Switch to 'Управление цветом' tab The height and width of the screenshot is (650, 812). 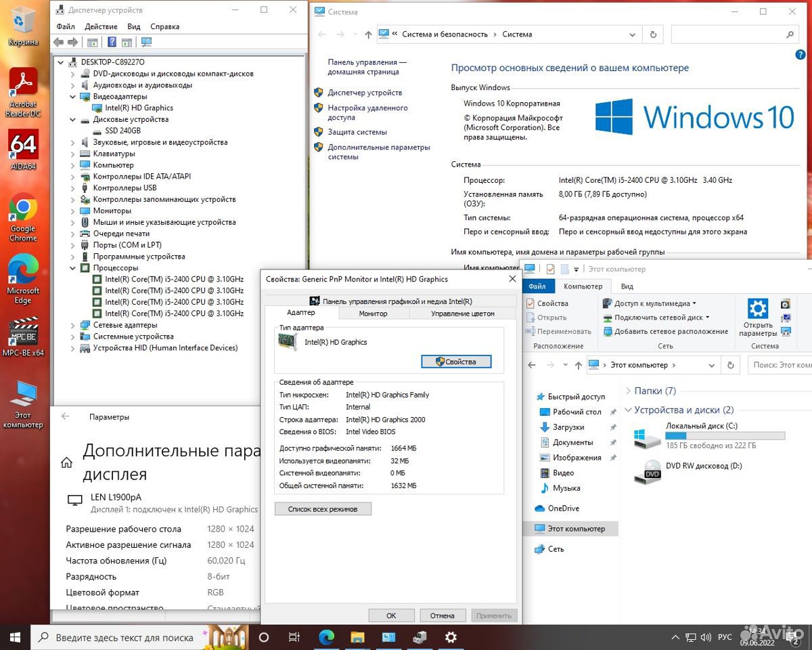pos(463,313)
